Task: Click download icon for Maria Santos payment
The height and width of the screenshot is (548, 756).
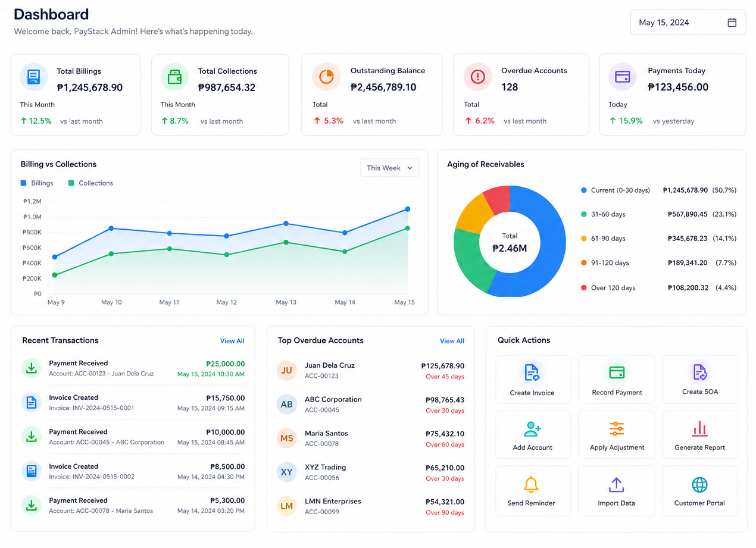Action: (32, 505)
